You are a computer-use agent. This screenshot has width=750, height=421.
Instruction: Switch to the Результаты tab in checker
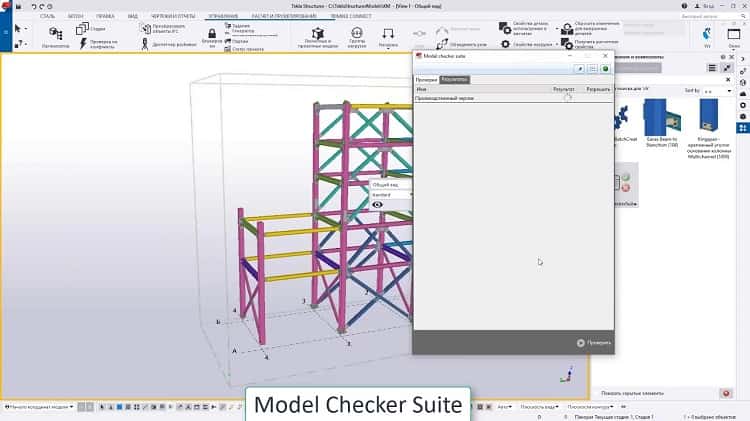pos(454,79)
